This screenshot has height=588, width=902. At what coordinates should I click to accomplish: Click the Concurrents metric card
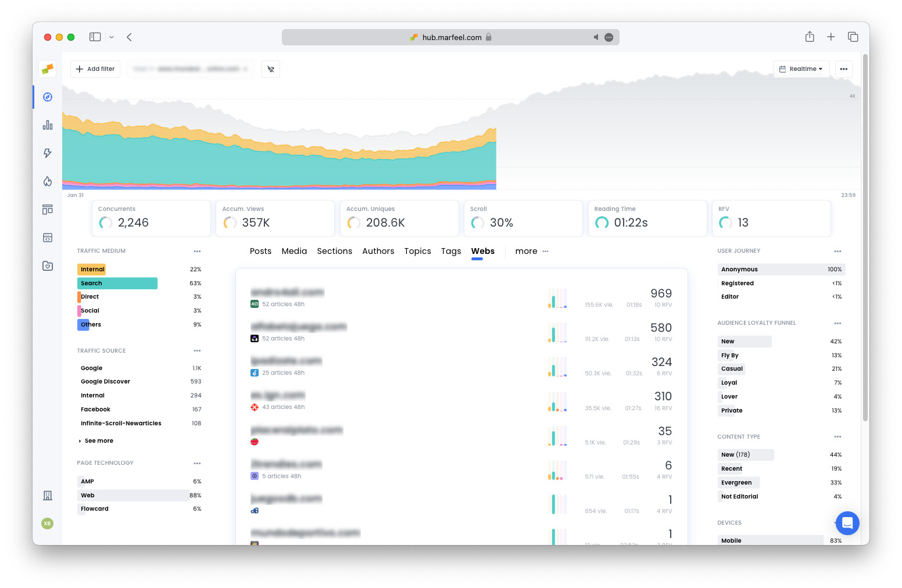151,218
